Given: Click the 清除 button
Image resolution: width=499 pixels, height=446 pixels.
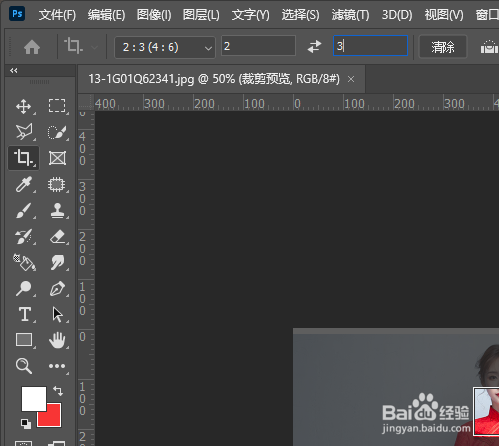Looking at the screenshot, I should [x=443, y=47].
